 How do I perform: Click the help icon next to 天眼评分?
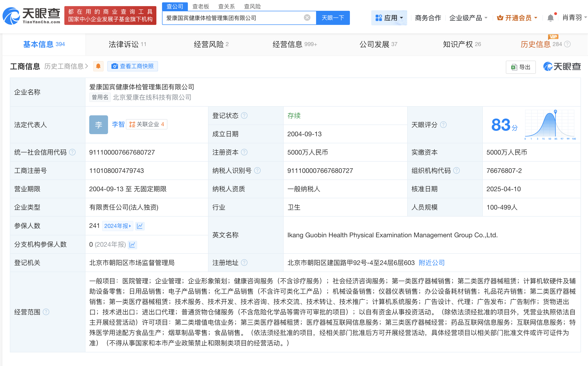tap(444, 125)
